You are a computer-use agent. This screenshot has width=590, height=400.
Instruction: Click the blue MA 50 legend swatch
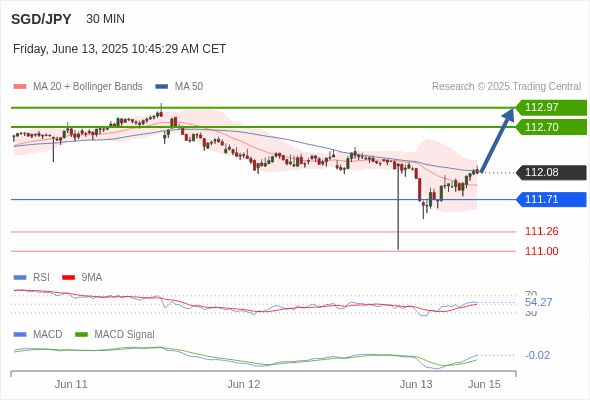(x=162, y=87)
